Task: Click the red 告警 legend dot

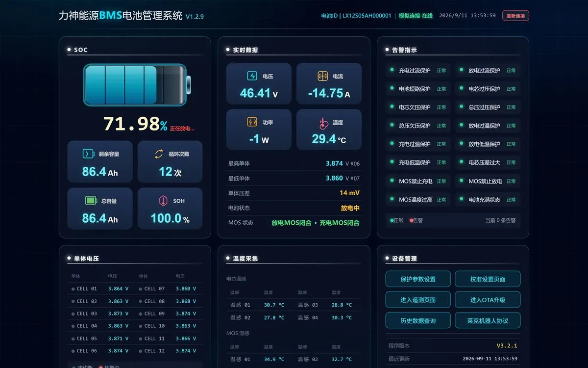Action: (411, 220)
